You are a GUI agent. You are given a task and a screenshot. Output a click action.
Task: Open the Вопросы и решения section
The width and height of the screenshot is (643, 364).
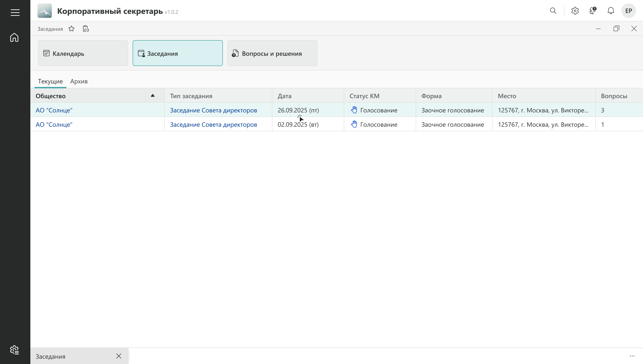[x=272, y=53]
